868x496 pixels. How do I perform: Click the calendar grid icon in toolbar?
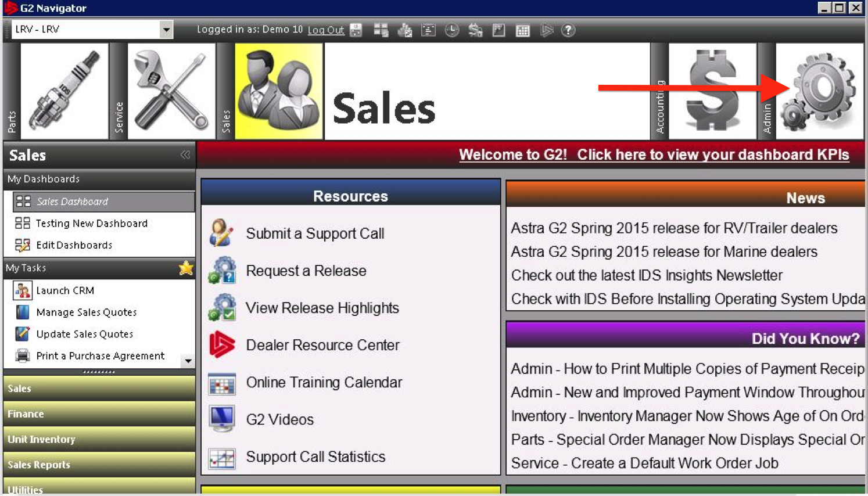pyautogui.click(x=522, y=30)
